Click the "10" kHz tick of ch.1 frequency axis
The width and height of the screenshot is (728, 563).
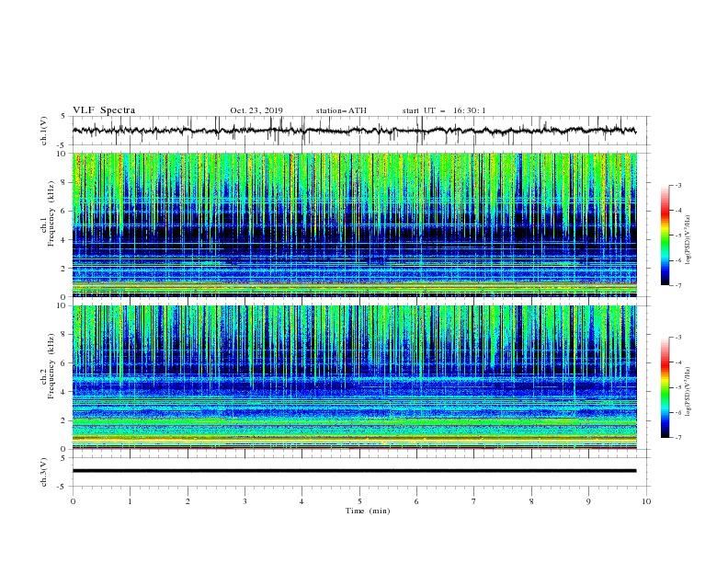[x=63, y=154]
